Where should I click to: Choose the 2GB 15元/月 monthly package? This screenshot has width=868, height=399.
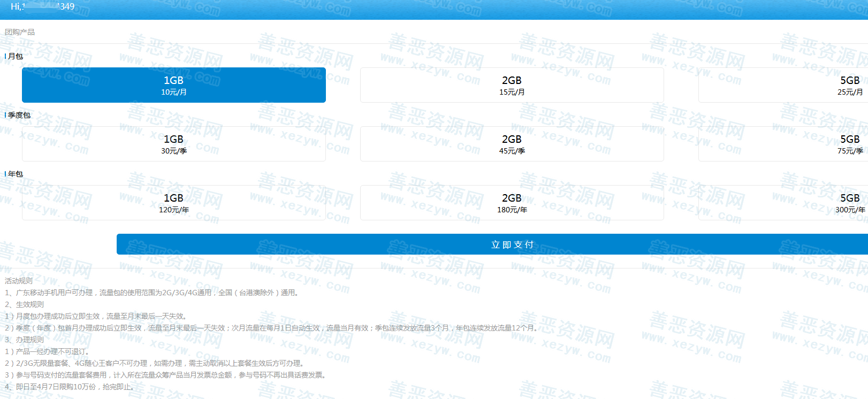[512, 85]
